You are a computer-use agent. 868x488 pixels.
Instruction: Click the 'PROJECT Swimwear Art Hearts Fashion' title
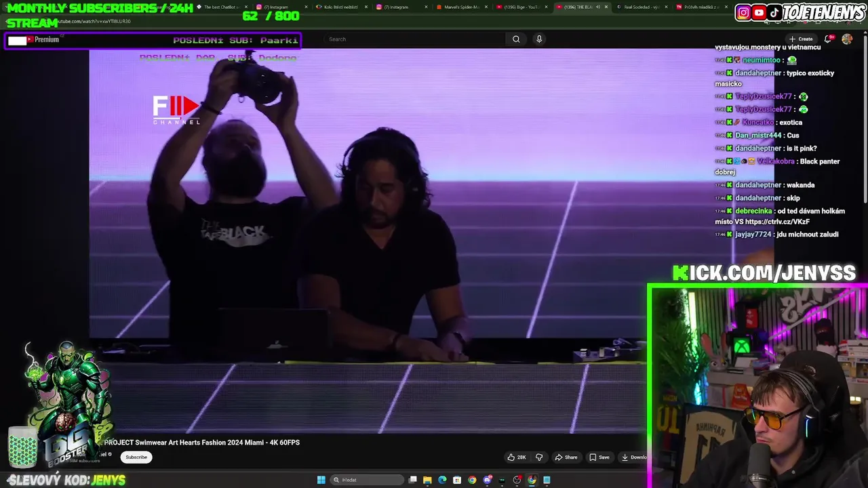click(x=202, y=443)
